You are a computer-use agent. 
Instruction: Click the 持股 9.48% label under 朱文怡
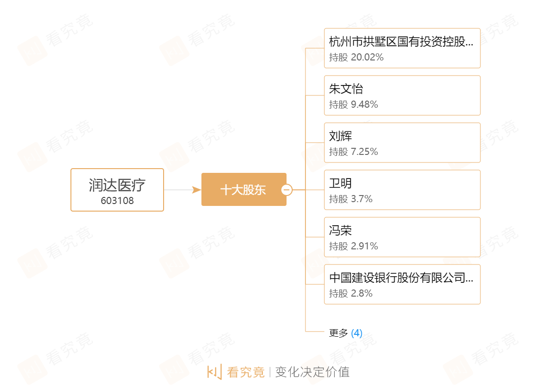coord(354,104)
